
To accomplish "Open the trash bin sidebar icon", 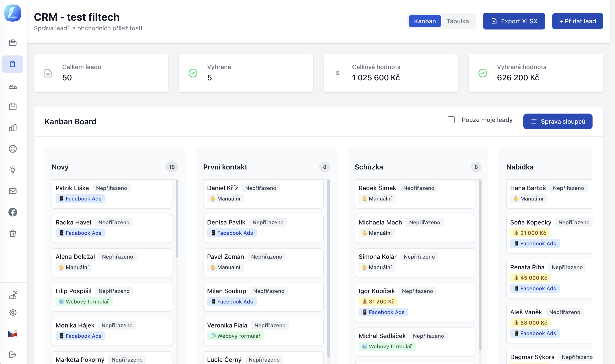I will tap(13, 233).
